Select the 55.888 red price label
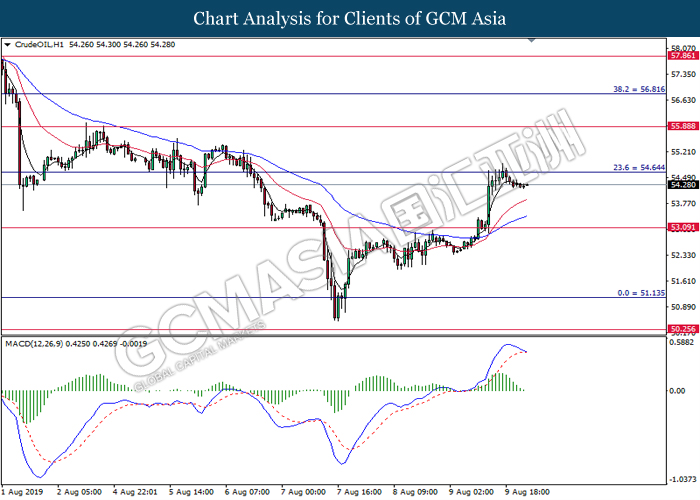The height and width of the screenshot is (500, 700). point(683,126)
